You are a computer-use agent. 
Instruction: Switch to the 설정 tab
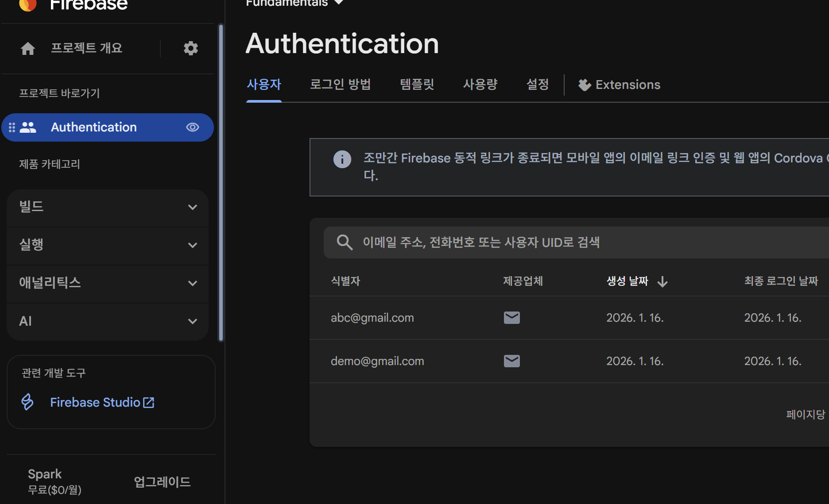[537, 85]
